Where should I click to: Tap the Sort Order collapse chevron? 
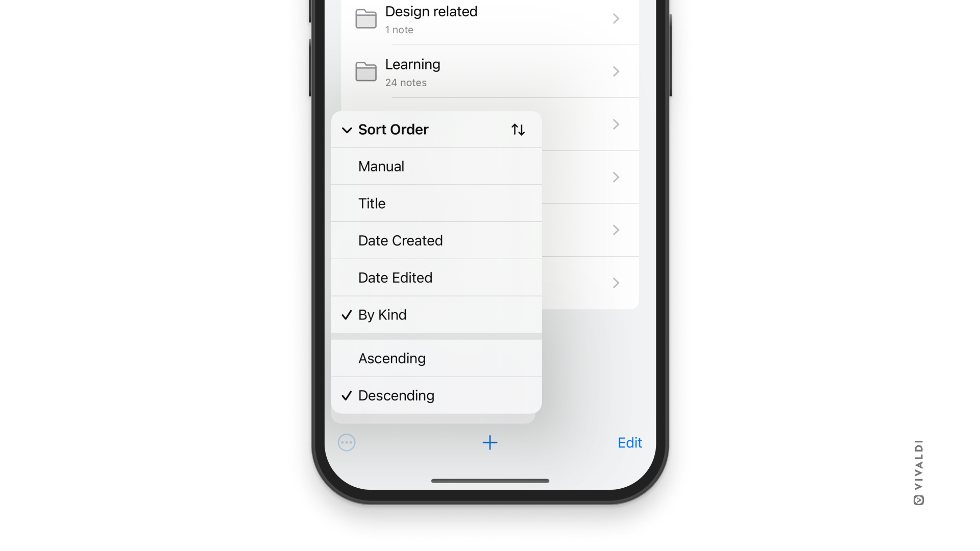[x=347, y=129]
